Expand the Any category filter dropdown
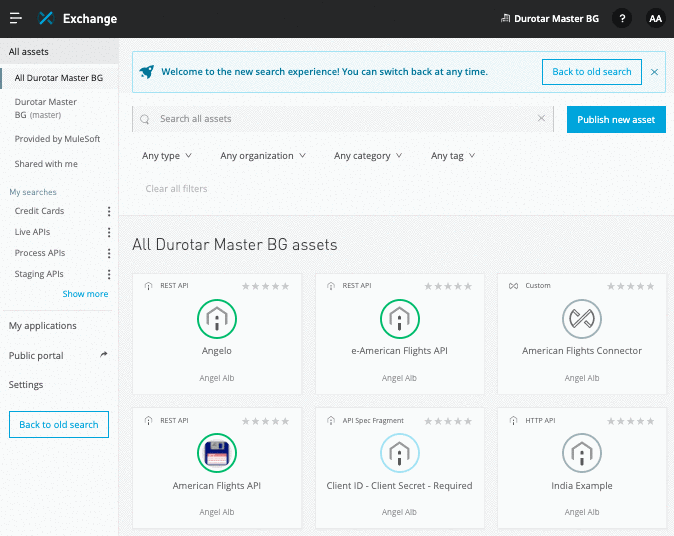The image size is (674, 536). (x=368, y=156)
